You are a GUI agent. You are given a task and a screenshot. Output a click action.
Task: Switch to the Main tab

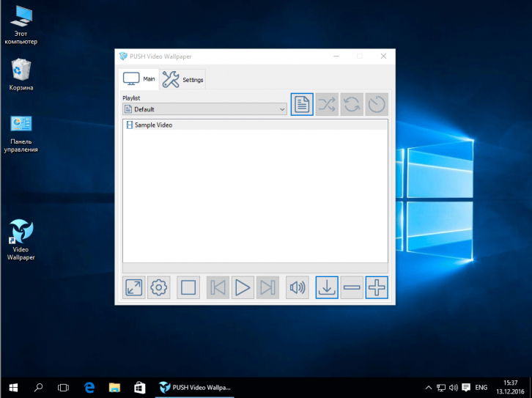(x=139, y=79)
